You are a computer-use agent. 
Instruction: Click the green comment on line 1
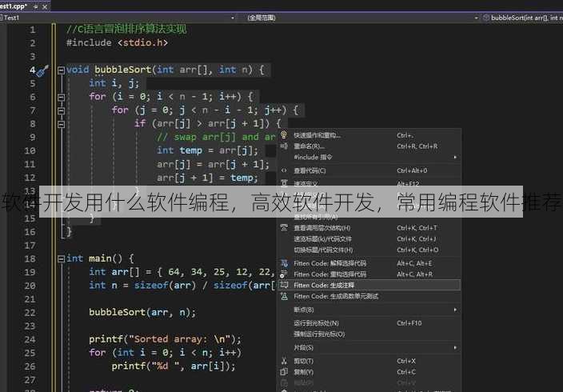pos(126,29)
